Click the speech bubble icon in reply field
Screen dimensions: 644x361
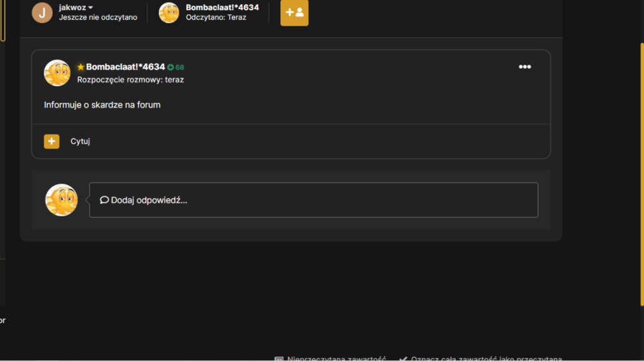(104, 199)
